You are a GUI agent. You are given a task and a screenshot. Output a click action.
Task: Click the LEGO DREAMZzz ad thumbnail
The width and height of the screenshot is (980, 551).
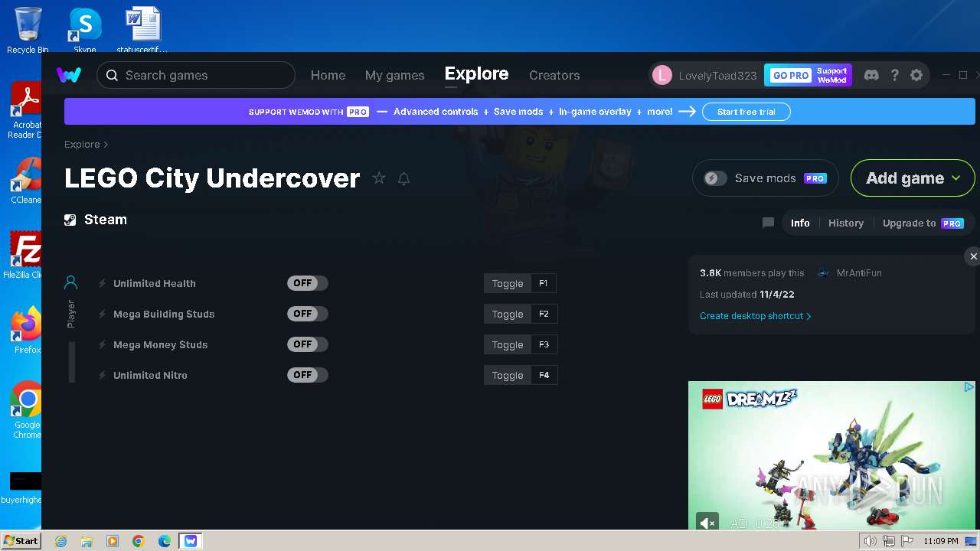831,455
